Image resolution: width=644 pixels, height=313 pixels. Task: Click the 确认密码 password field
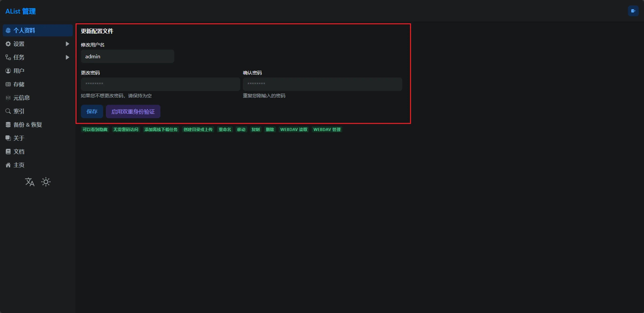[322, 84]
